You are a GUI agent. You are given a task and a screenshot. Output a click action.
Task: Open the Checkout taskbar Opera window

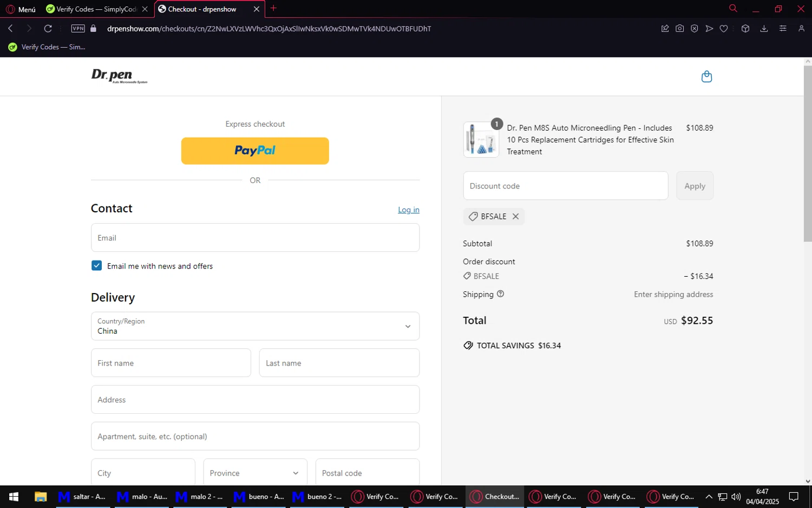pyautogui.click(x=494, y=497)
